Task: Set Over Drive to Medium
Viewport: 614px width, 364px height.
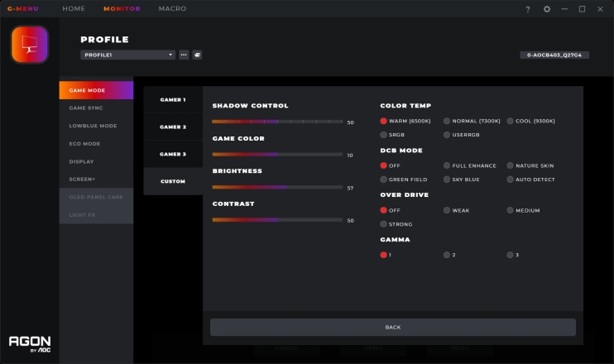Action: click(511, 210)
